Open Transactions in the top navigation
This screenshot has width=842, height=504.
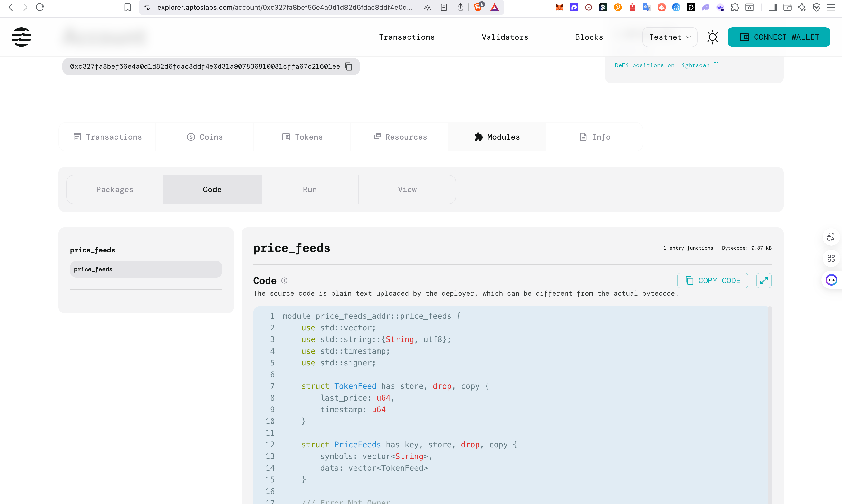pyautogui.click(x=407, y=37)
